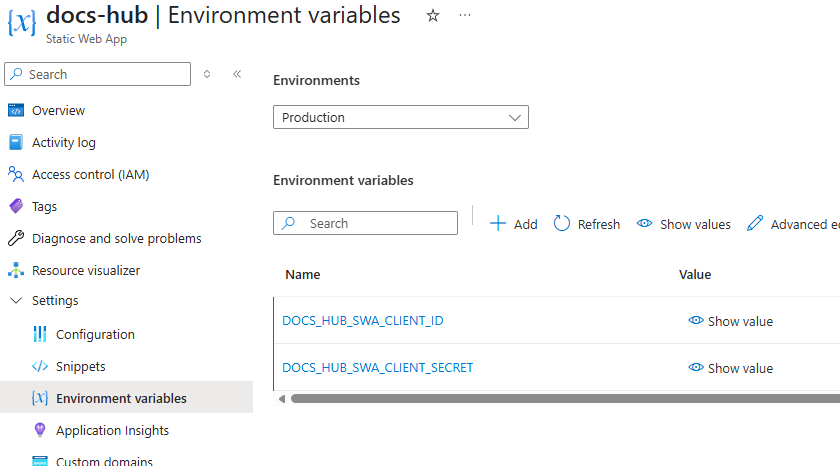Open the Production environments dropdown

401,117
